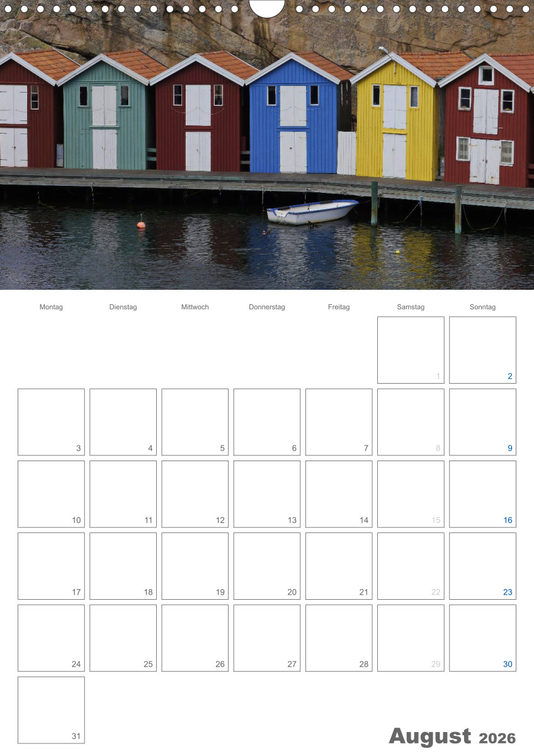The width and height of the screenshot is (534, 756).
Task: Click the Sunday cell numbered 30
Action: coord(482,638)
